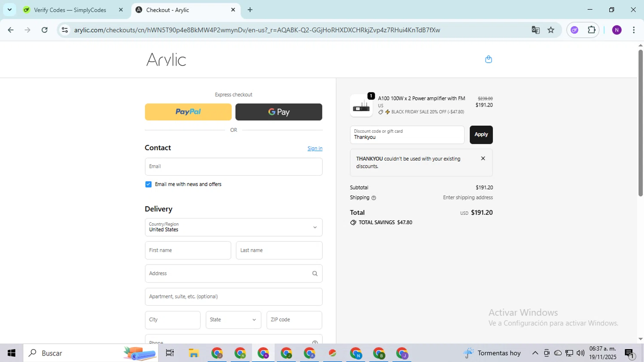Pay with the PayPal express button
This screenshot has width=644, height=362.
tap(188, 112)
